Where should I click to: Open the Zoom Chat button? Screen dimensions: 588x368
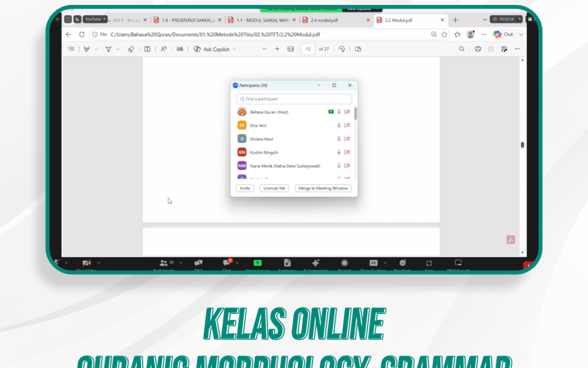point(227,264)
